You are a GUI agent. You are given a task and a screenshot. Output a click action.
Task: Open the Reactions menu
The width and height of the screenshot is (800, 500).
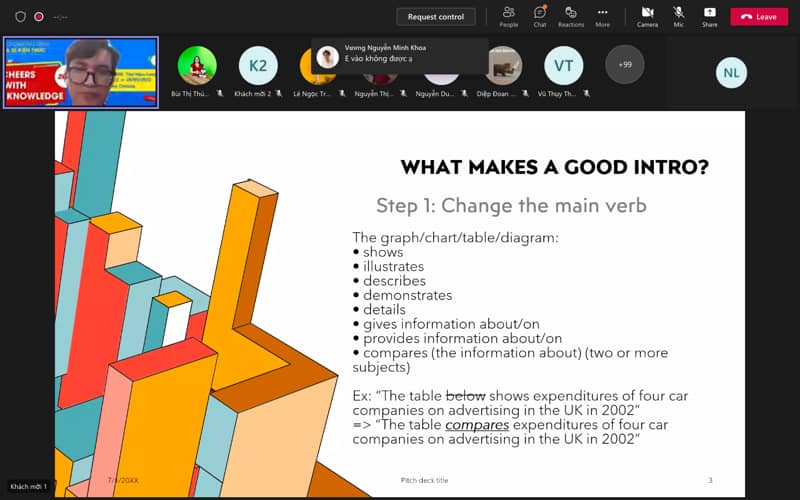(x=571, y=15)
